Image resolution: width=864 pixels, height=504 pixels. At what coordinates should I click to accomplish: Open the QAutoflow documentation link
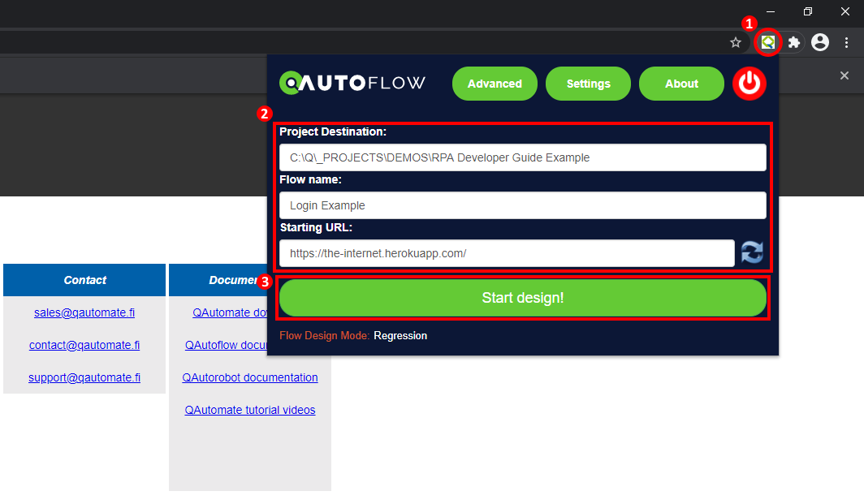coord(226,346)
